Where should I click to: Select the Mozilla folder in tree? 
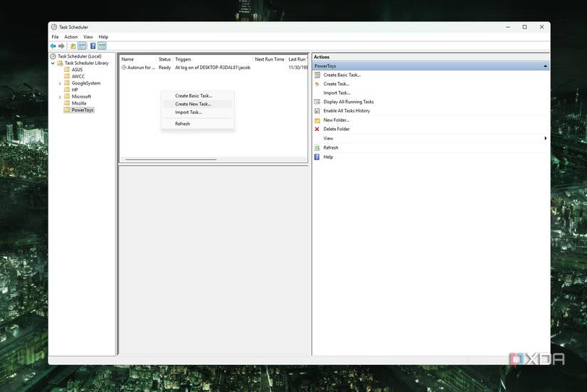pos(78,103)
